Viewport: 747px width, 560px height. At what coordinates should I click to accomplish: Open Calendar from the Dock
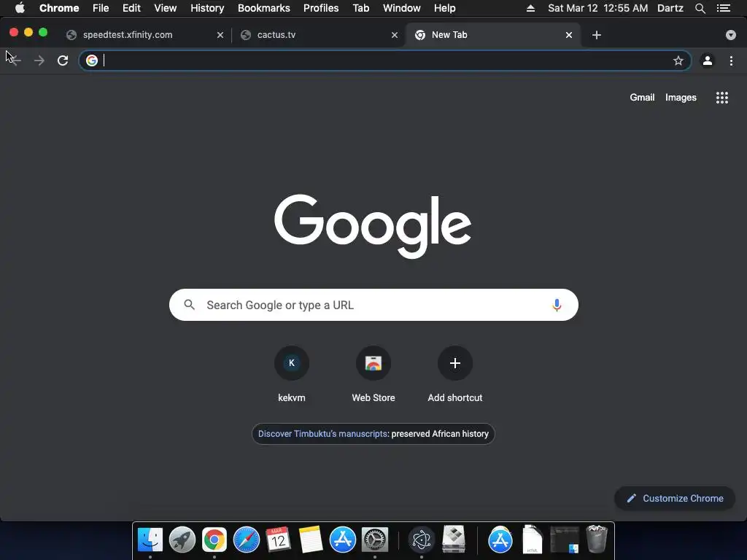(x=278, y=540)
